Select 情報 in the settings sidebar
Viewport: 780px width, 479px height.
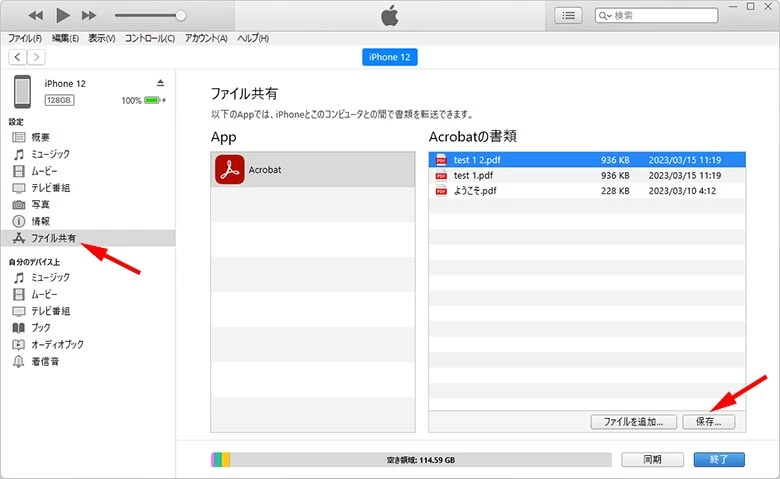[40, 221]
